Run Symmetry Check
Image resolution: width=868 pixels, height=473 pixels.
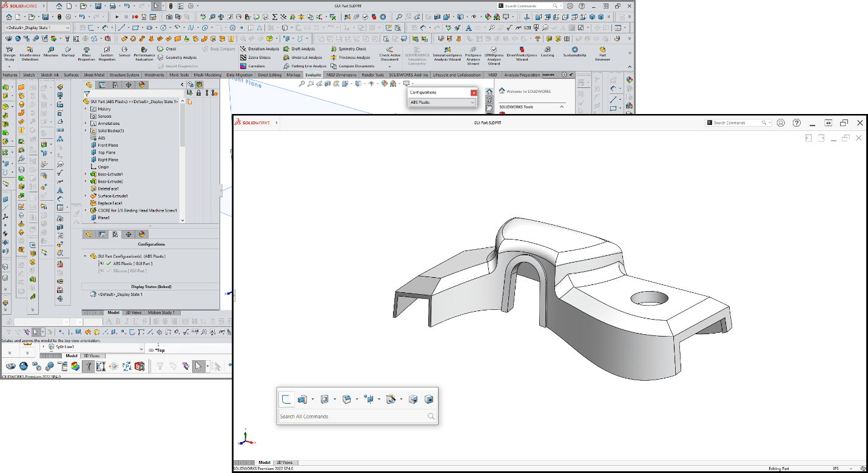coord(349,49)
